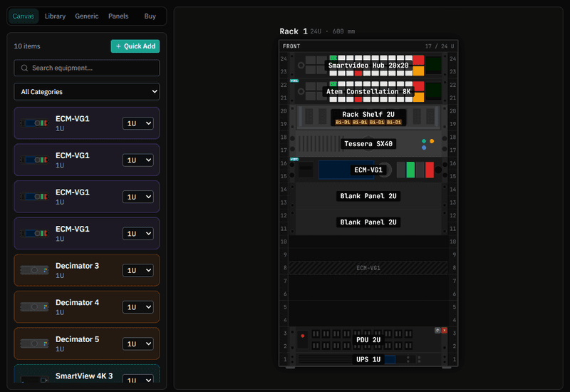The image size is (570, 392).
Task: Select the PDU 2U device in rack
Action: 368,340
